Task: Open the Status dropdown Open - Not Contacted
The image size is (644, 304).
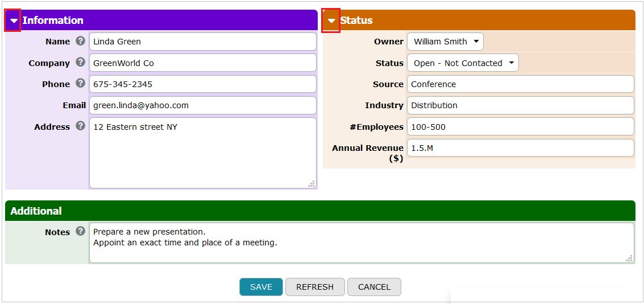Action: [x=463, y=63]
